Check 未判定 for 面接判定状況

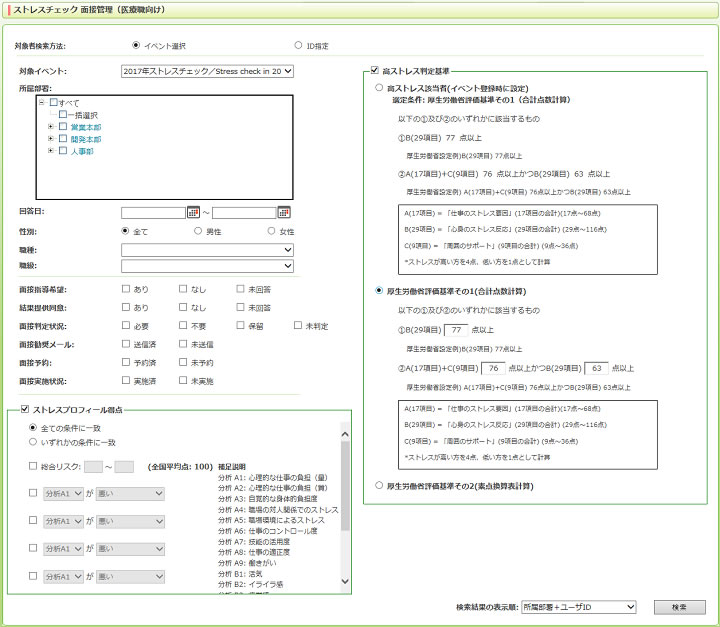(x=298, y=325)
